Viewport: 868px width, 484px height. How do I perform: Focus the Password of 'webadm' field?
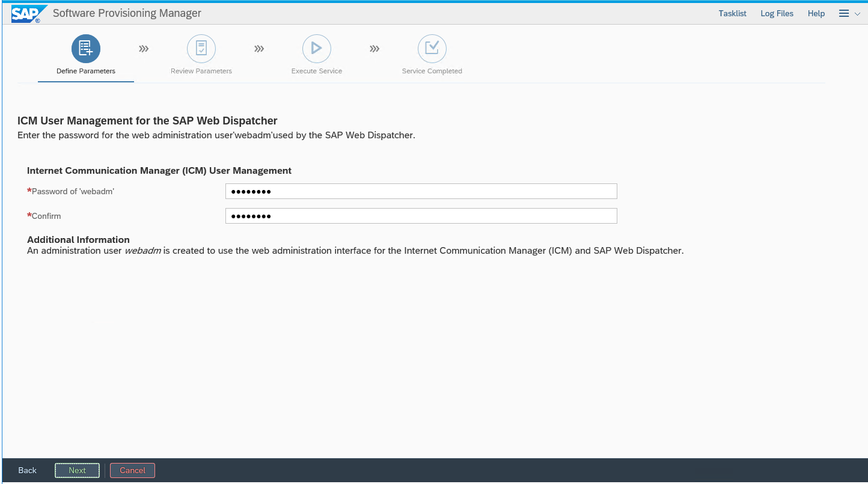coord(421,191)
